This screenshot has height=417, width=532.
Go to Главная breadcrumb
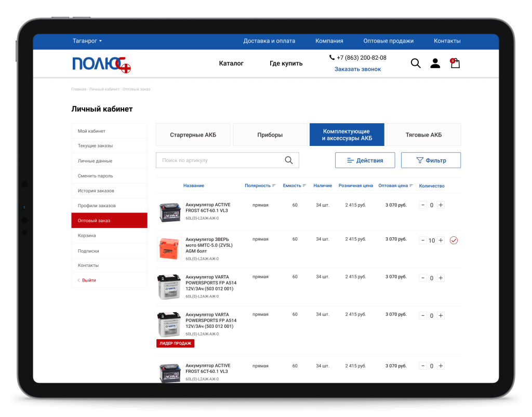point(79,89)
